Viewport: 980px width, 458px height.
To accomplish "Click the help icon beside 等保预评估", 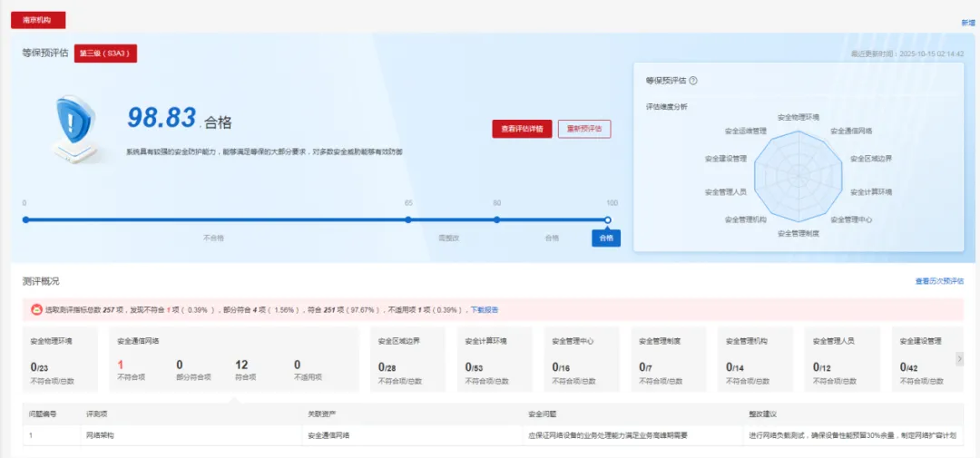I will coord(693,81).
